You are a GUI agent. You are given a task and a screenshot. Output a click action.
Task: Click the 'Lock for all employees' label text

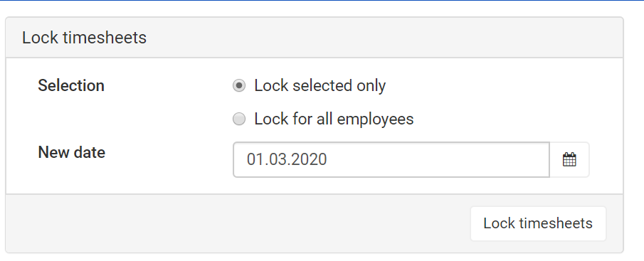tap(334, 119)
